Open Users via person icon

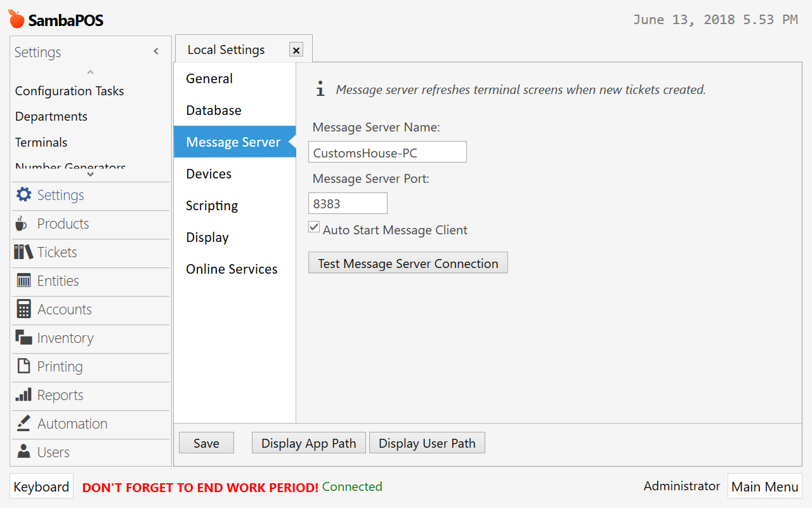(23, 452)
